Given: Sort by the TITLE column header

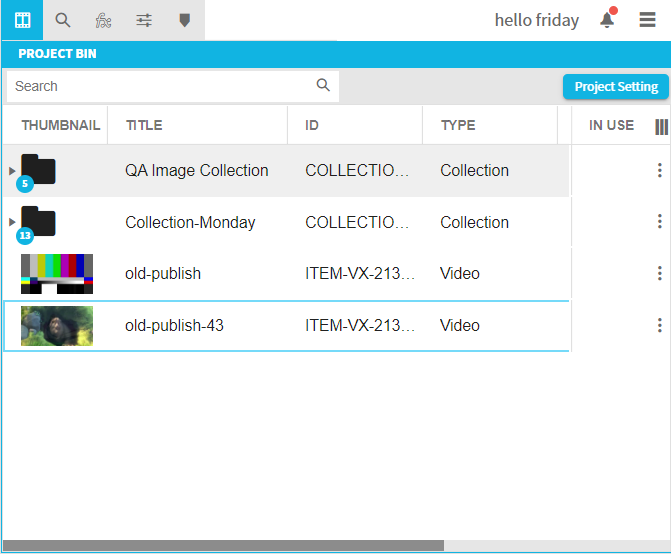Looking at the screenshot, I should click(144, 126).
